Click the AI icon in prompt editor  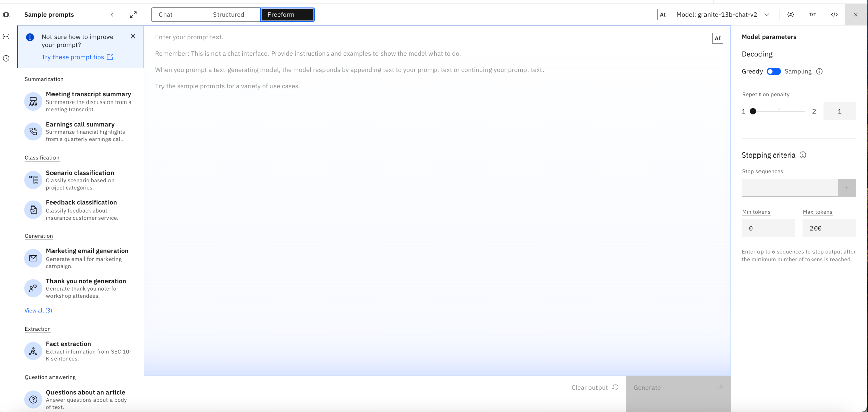click(718, 38)
